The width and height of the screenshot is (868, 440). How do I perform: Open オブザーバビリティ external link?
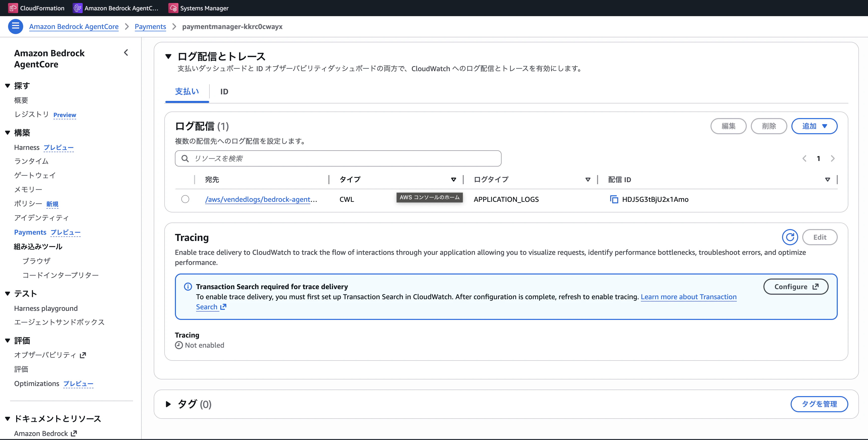coord(50,355)
